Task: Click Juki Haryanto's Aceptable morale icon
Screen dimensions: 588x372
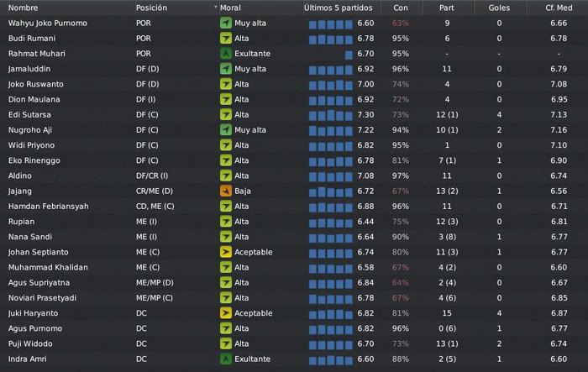Action: click(x=226, y=313)
